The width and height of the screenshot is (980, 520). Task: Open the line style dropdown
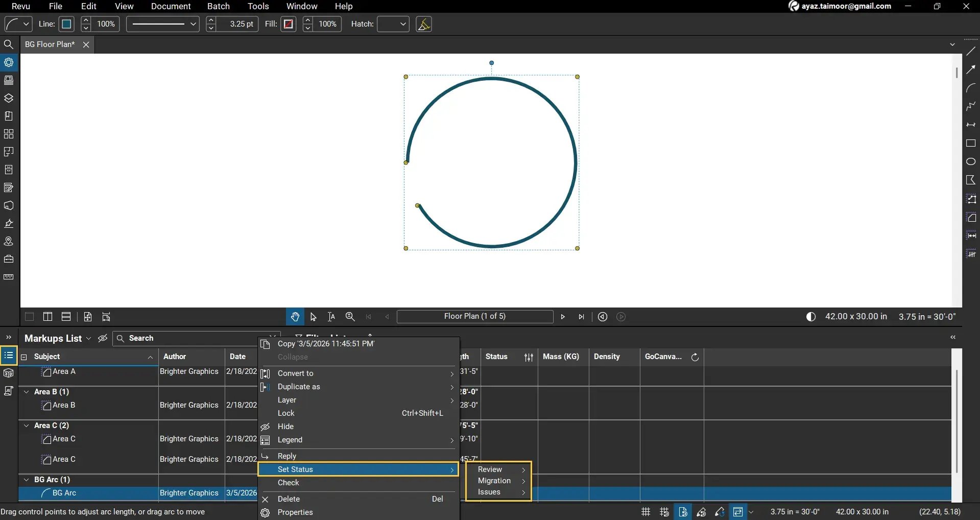(x=162, y=24)
